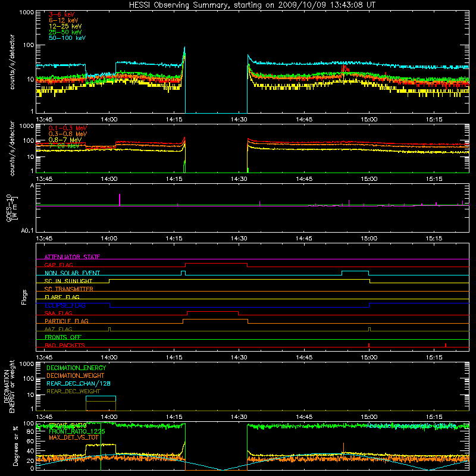Screen dimensions: 476x476
Task: Select the green '7-20 MeV' legend label
Action: coord(64,146)
